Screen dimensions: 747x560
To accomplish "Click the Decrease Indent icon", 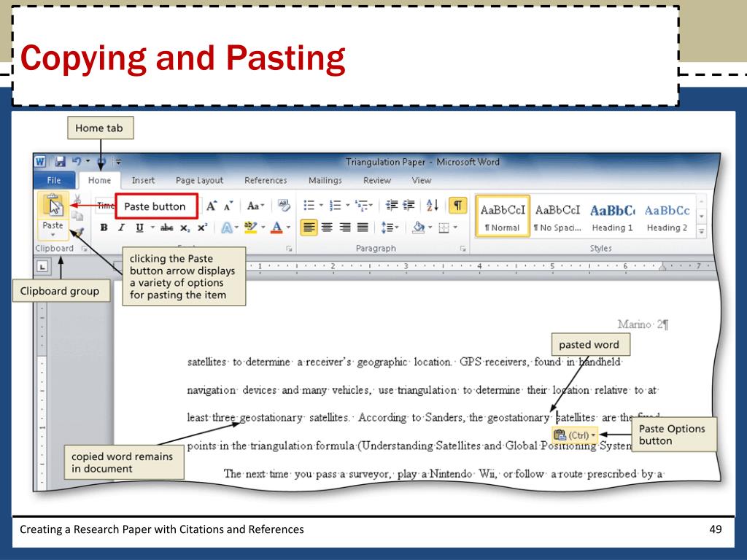I will [x=392, y=205].
